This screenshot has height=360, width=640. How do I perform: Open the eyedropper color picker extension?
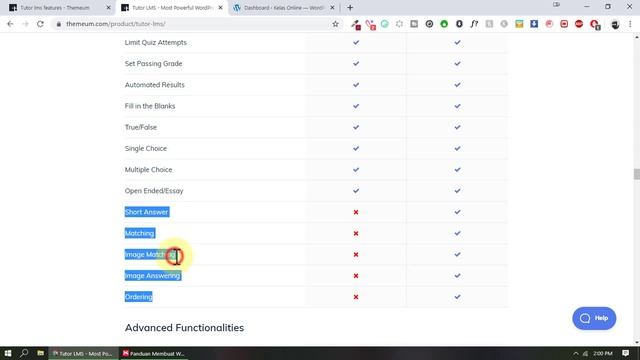[356, 24]
